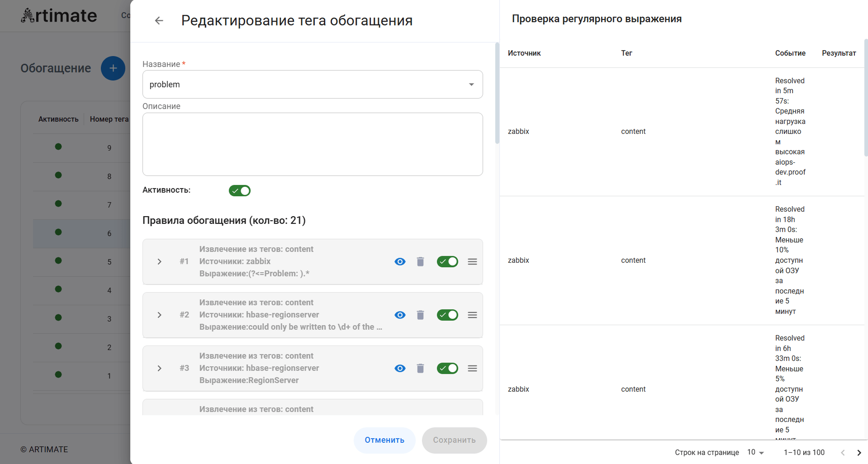The width and height of the screenshot is (868, 464).
Task: Expand rule #2 hbase-regionserver chevron
Action: (x=159, y=315)
